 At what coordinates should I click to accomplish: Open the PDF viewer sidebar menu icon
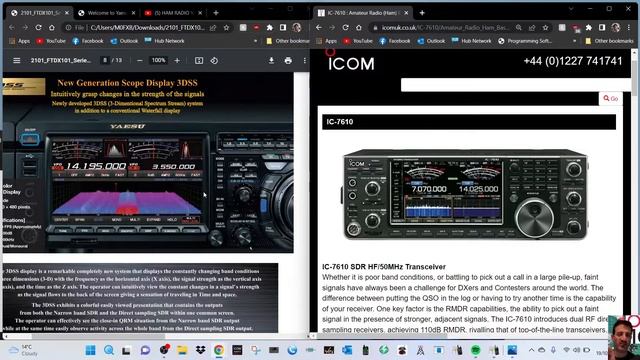[16, 60]
